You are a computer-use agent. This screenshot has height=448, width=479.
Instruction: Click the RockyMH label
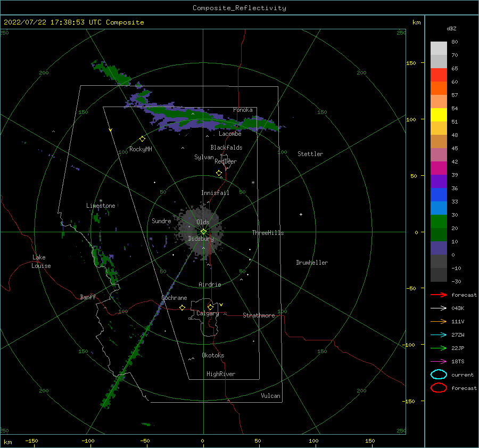(x=141, y=149)
